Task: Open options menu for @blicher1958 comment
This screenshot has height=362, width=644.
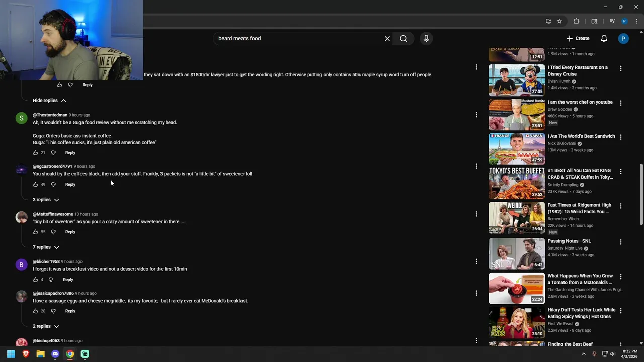Action: (x=476, y=261)
